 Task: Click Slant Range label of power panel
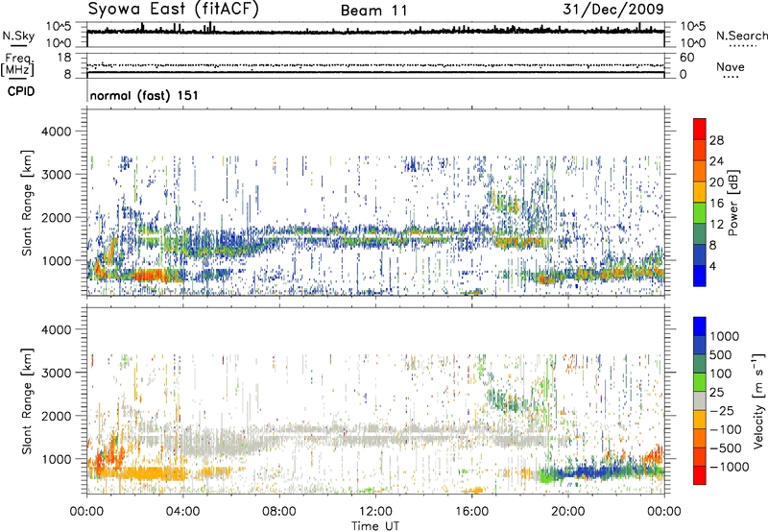click(27, 203)
